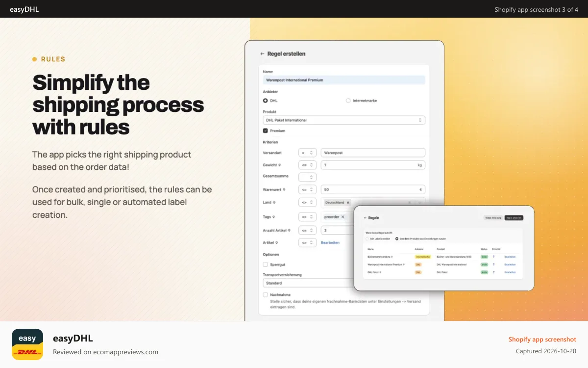Click the hint icon next to Gewicht

[279, 165]
